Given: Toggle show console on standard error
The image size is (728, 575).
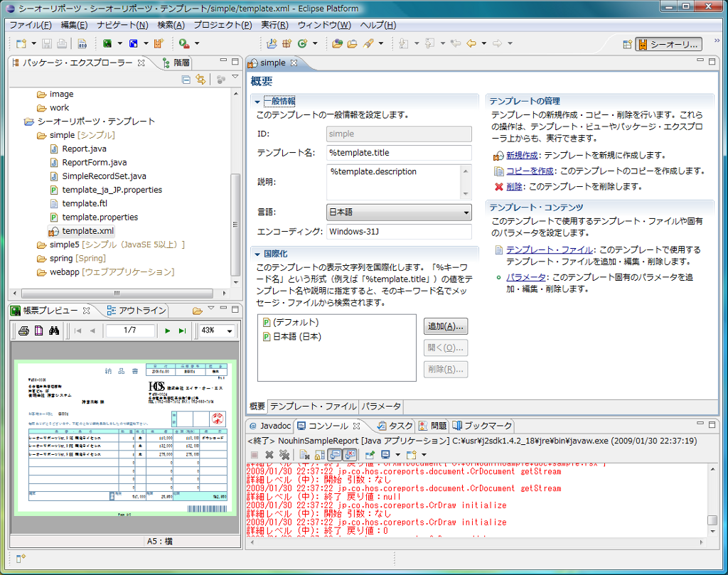Looking at the screenshot, I should click(350, 455).
